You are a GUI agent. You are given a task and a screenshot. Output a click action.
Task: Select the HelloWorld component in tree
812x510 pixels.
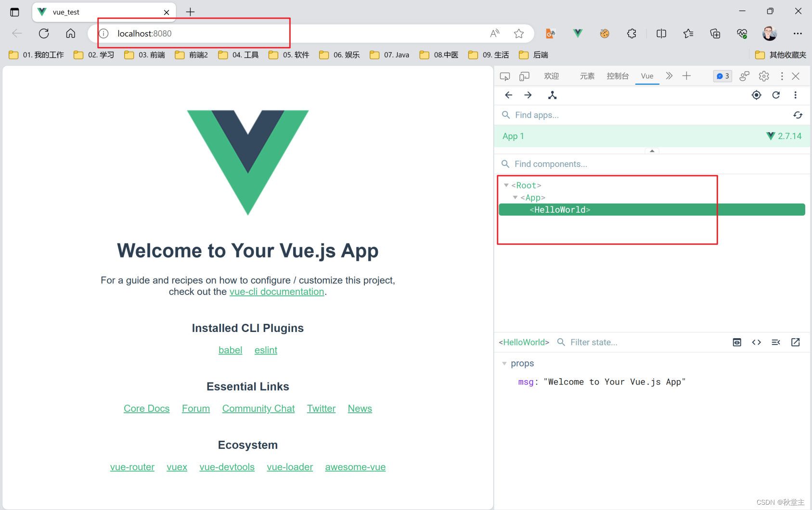click(652, 210)
